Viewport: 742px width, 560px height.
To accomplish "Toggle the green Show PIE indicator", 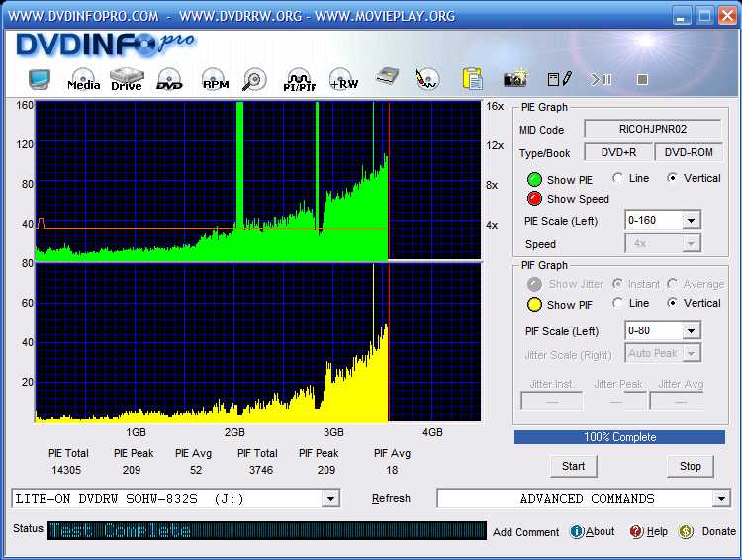I will click(x=534, y=180).
